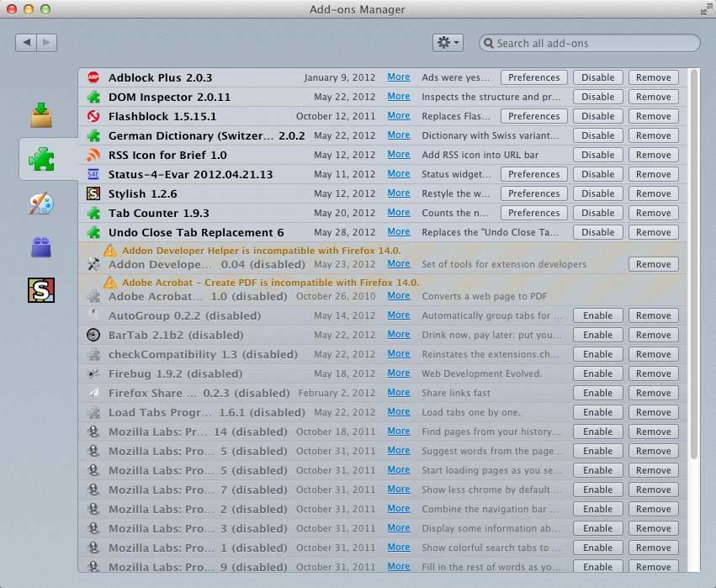Open the tools for all add-ons gear dropdown
The image size is (716, 588).
tap(448, 42)
